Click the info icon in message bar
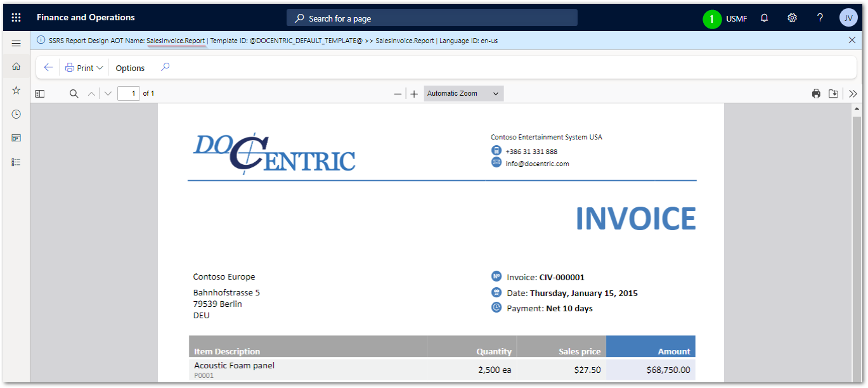The width and height of the screenshot is (868, 388). tap(41, 40)
